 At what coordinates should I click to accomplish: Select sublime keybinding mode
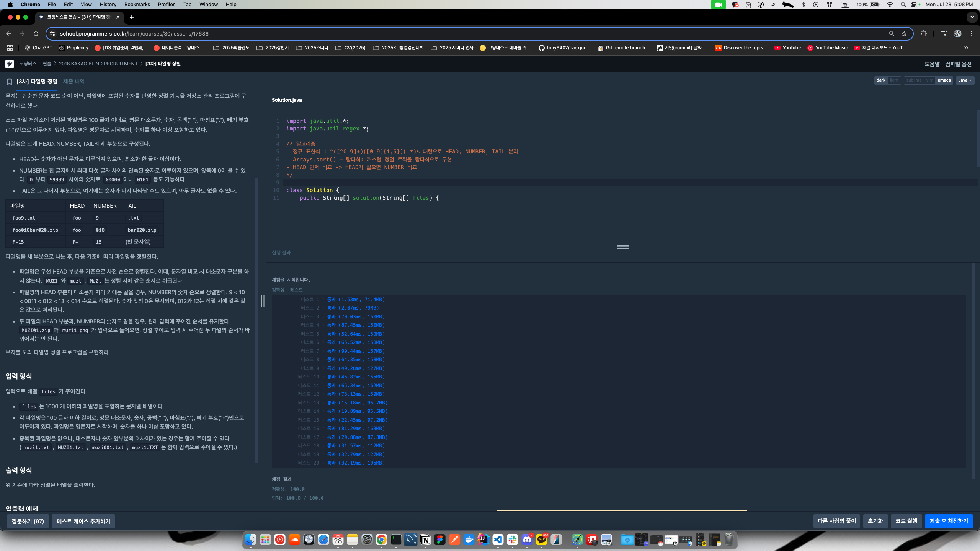(x=914, y=80)
